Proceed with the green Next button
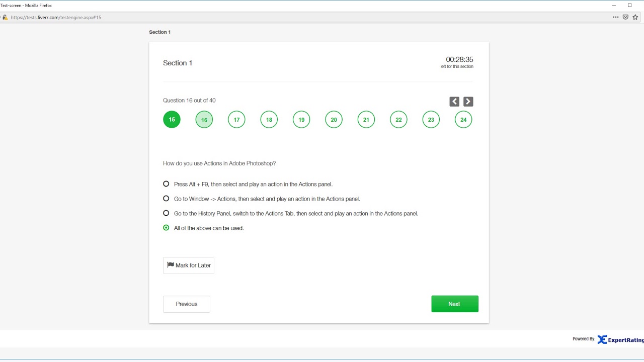Viewport: 644px width, 362px height. point(455,304)
